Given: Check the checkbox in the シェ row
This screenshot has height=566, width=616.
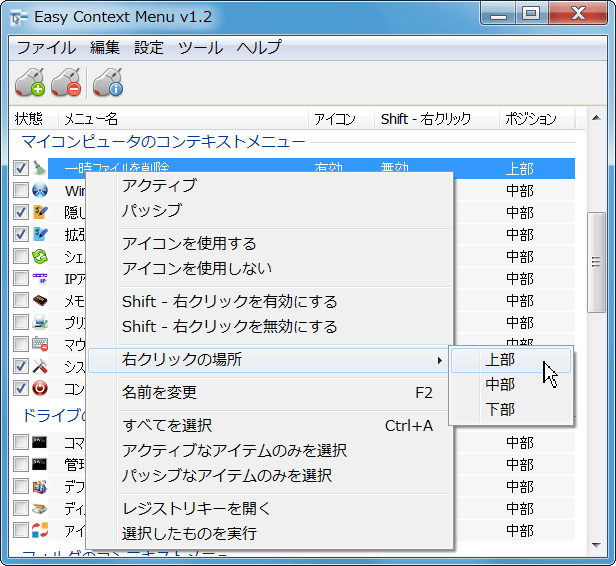Looking at the screenshot, I should 21,256.
